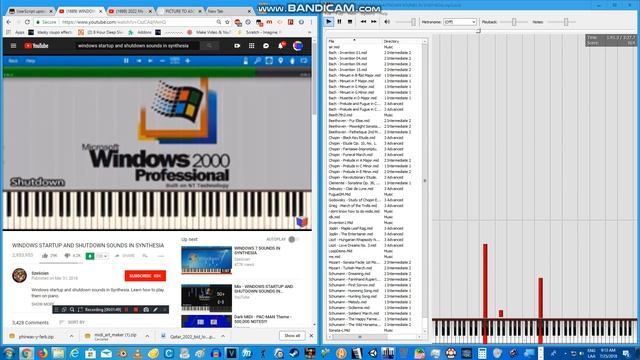
Task: Select Joplin - The Entertainer.mid in the file list
Action: pos(351,234)
